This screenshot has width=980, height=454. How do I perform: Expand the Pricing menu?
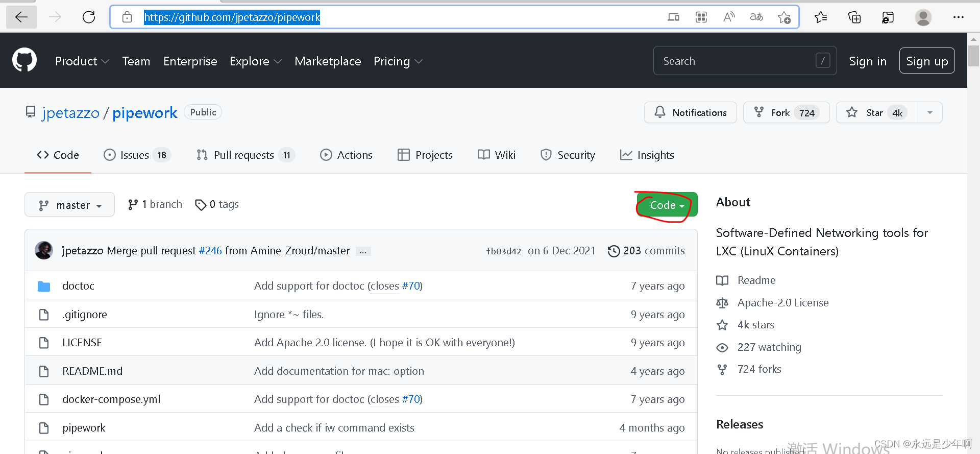click(398, 61)
